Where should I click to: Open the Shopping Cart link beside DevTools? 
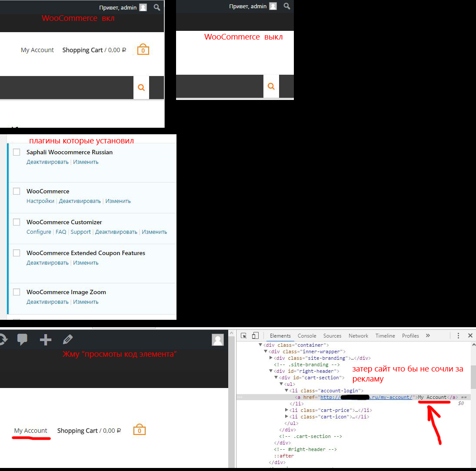(x=77, y=431)
